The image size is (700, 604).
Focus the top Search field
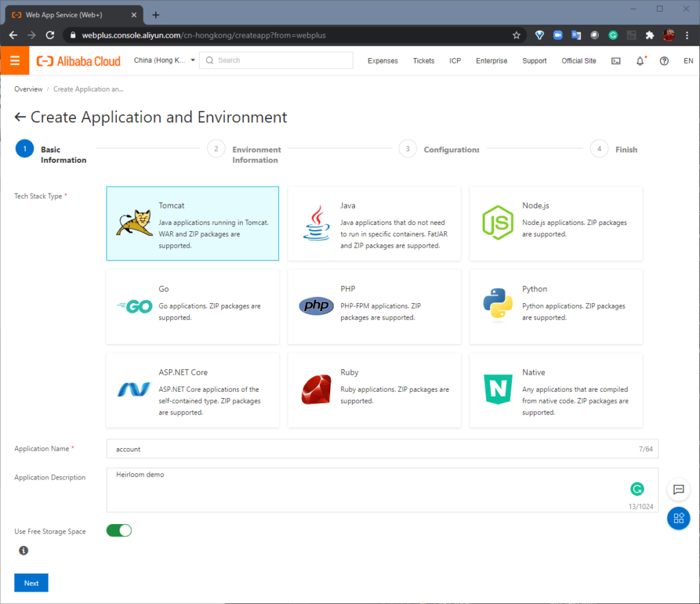tap(276, 60)
